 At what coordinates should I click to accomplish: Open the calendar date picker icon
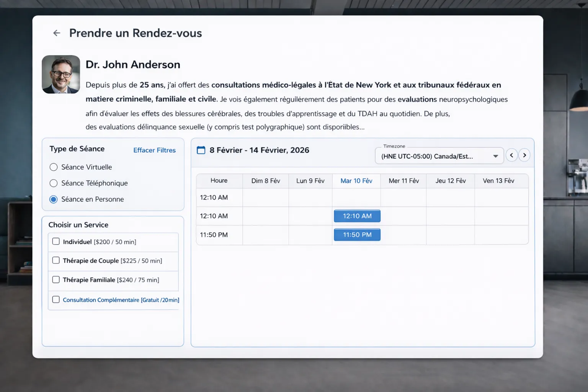pyautogui.click(x=201, y=150)
